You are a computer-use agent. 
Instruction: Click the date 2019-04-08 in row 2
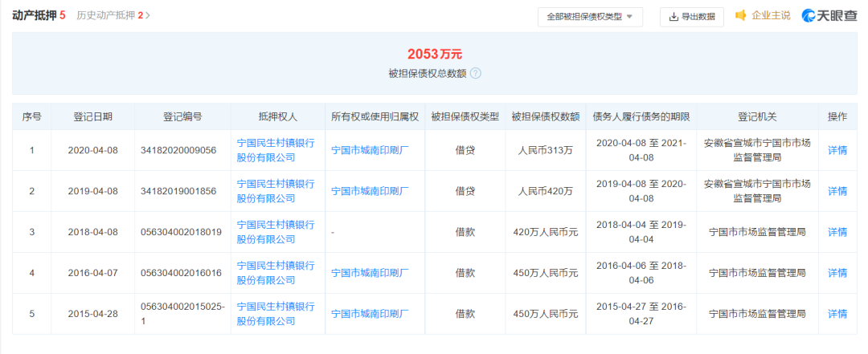click(x=93, y=191)
